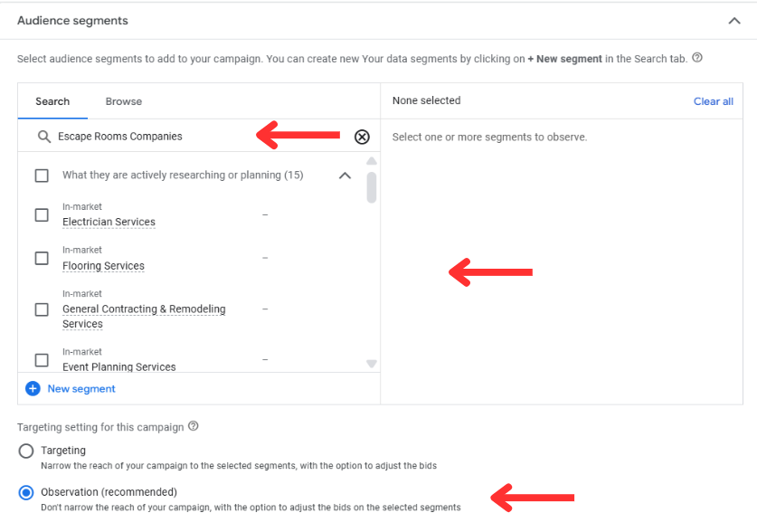Collapse the actively researching or planning group
757x532 pixels.
(345, 176)
